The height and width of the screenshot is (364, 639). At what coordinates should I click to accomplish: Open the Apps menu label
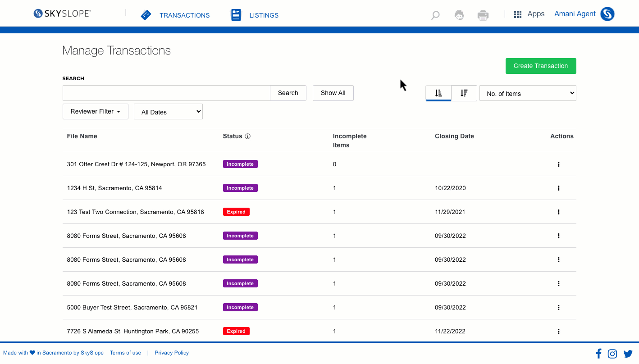(536, 14)
